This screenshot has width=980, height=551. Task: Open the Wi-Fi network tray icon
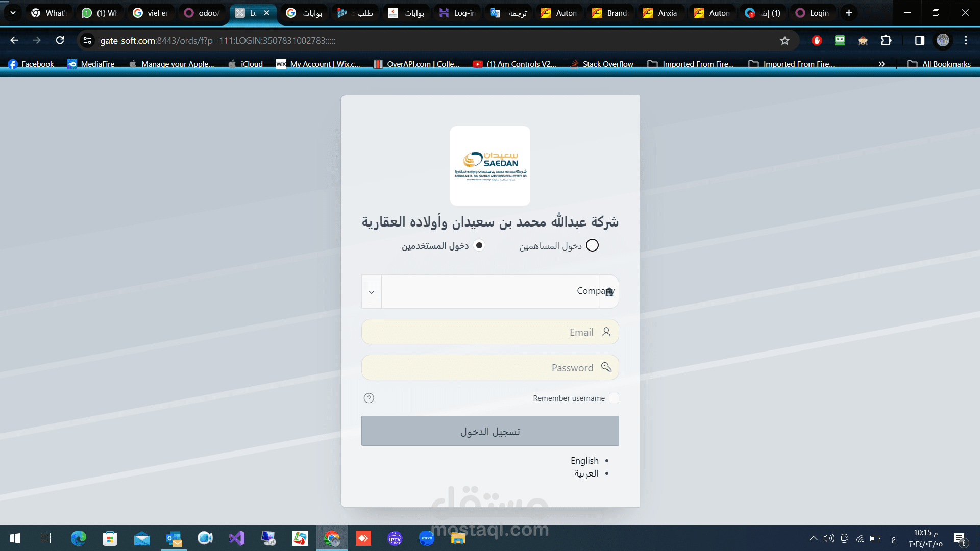[860, 538]
